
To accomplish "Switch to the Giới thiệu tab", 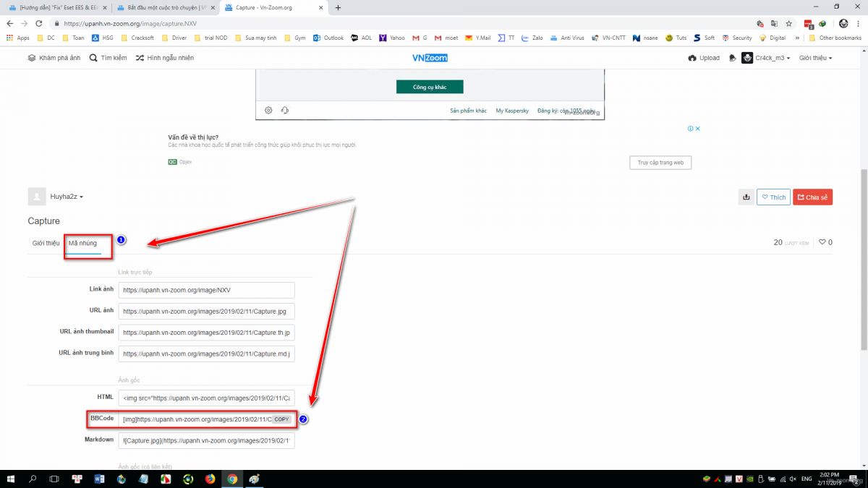I will [x=46, y=244].
